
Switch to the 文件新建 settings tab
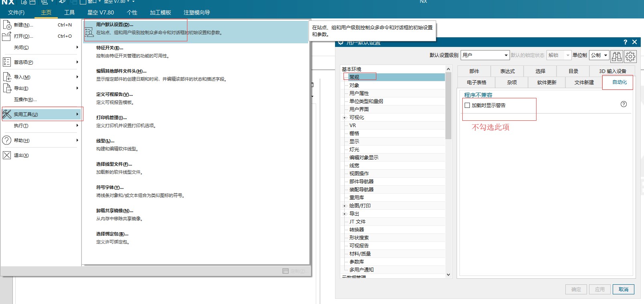click(x=584, y=82)
